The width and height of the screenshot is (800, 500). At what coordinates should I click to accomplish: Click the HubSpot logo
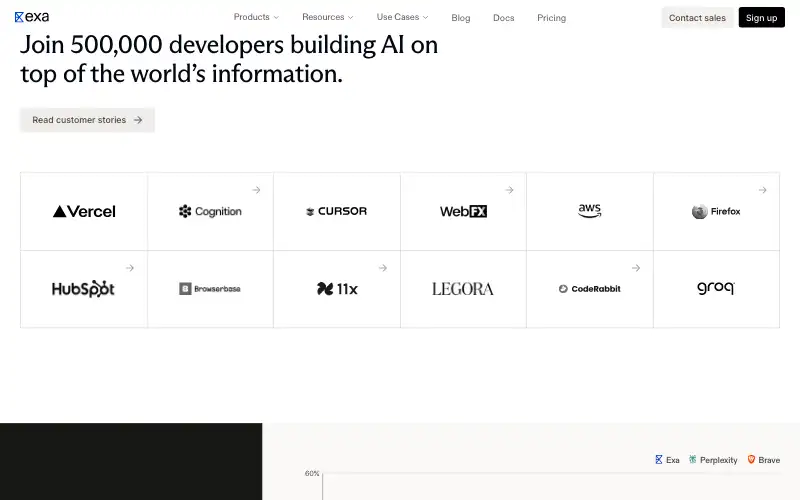click(x=83, y=289)
